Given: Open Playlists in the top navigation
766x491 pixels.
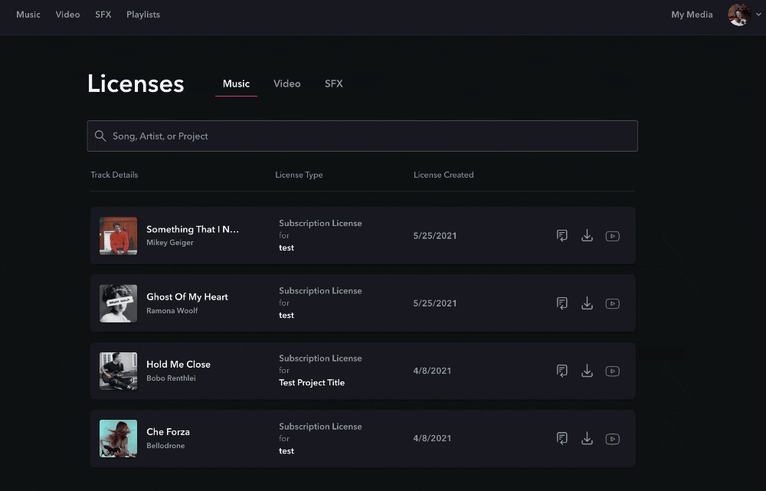Looking at the screenshot, I should (143, 15).
